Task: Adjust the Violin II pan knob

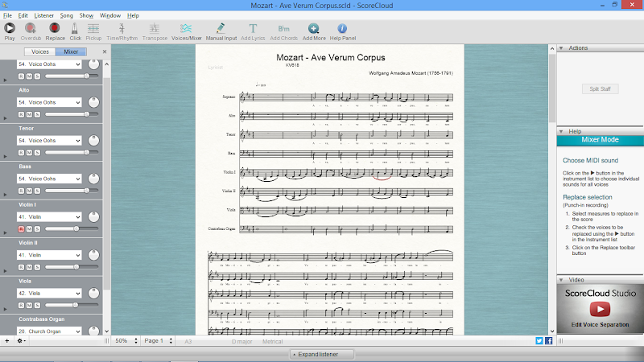Action: tap(93, 255)
